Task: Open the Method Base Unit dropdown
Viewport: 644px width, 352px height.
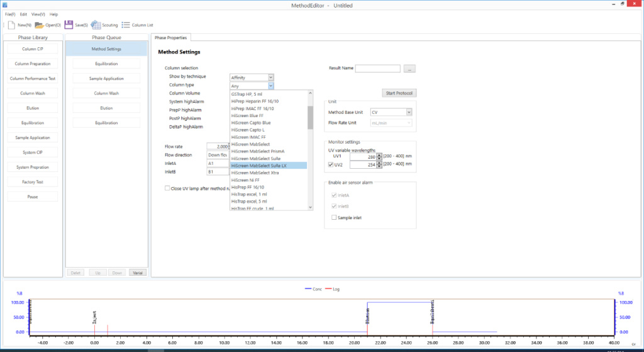Action: (x=409, y=112)
